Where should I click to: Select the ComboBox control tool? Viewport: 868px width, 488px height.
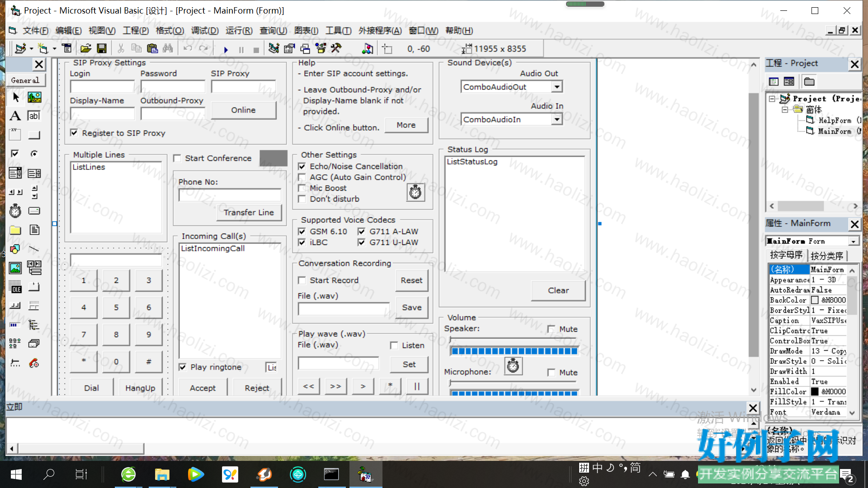pos(15,173)
